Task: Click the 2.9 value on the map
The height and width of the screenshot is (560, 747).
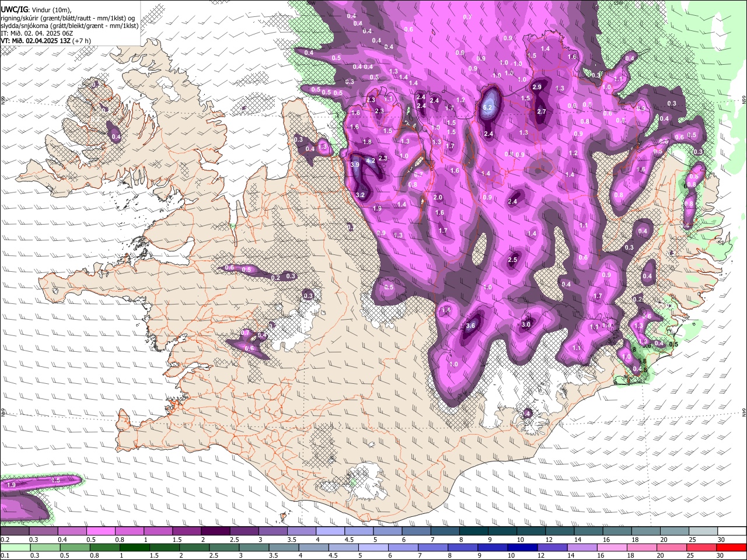Action: tap(537, 87)
